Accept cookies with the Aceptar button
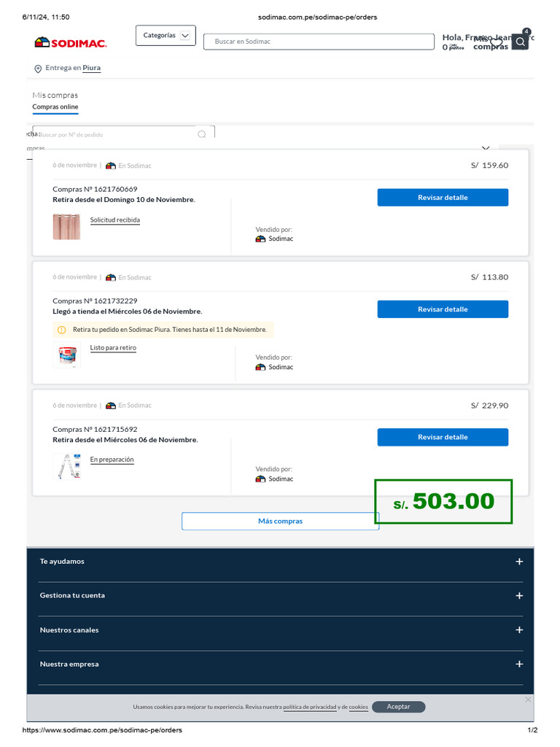The width and height of the screenshot is (560, 747). click(x=399, y=707)
